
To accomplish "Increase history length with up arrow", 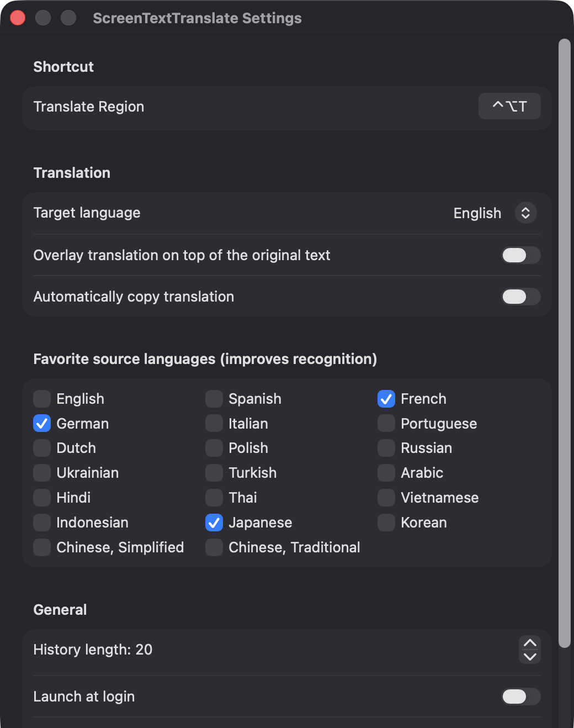I will 530,643.
